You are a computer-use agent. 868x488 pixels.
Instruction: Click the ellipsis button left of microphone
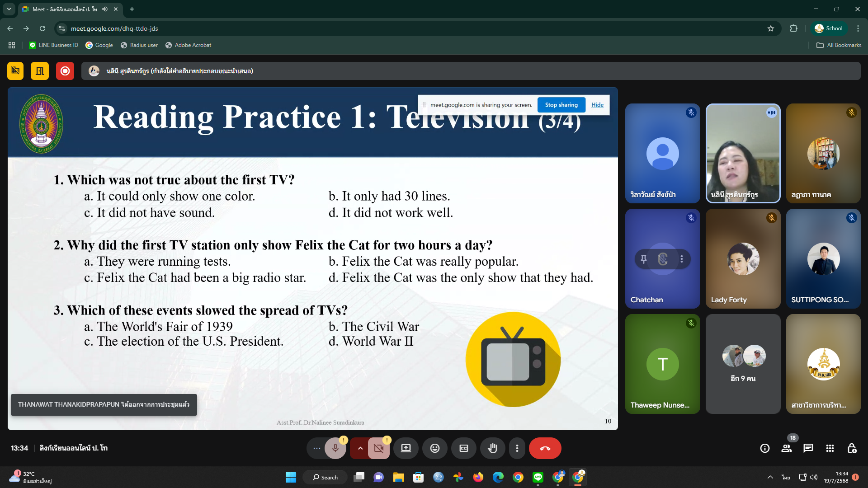[317, 448]
